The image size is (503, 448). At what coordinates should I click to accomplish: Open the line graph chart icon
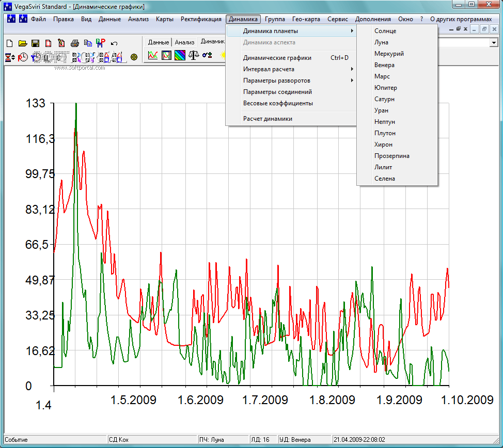pos(153,55)
